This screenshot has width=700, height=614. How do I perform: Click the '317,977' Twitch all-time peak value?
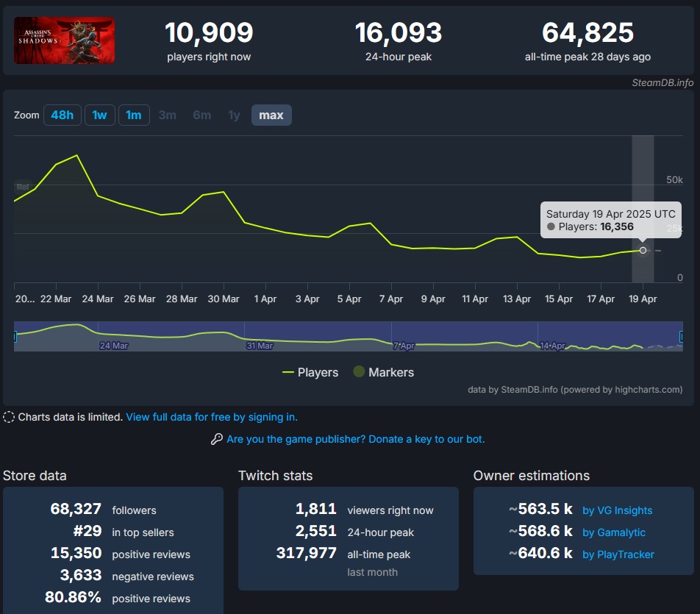pyautogui.click(x=306, y=553)
